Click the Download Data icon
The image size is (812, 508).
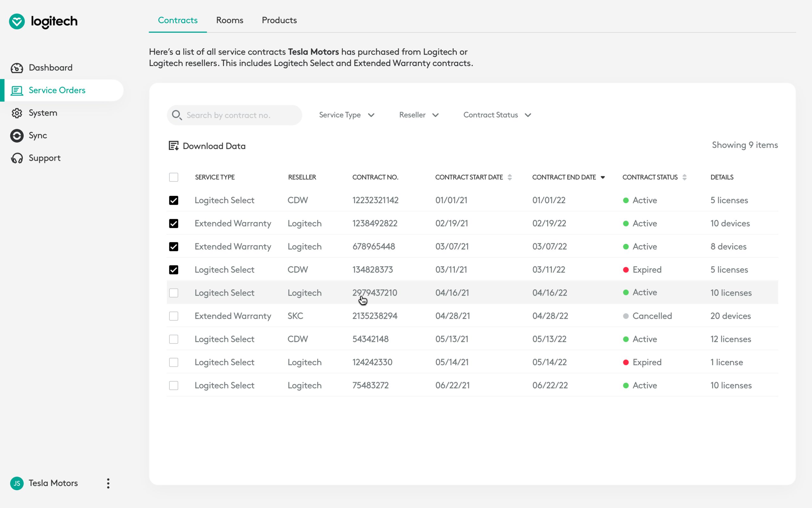click(174, 146)
